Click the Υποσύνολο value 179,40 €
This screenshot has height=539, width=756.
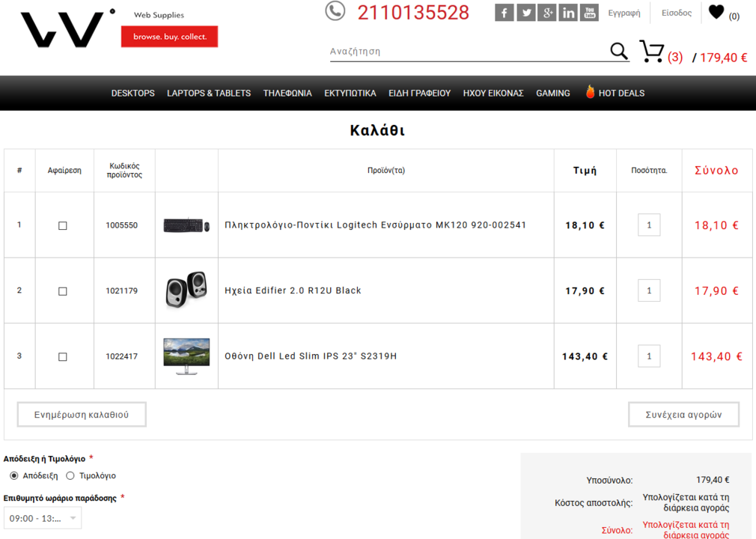pos(713,480)
